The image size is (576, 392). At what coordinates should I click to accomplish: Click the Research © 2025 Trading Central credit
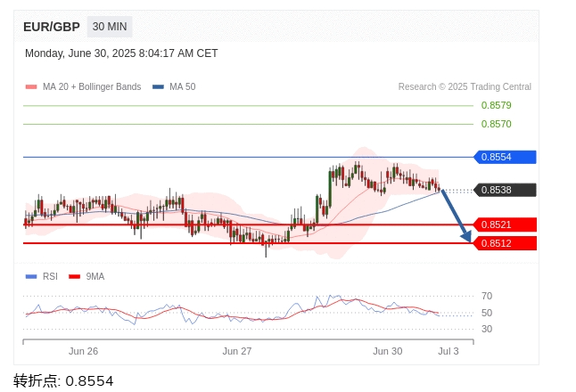pyautogui.click(x=465, y=86)
